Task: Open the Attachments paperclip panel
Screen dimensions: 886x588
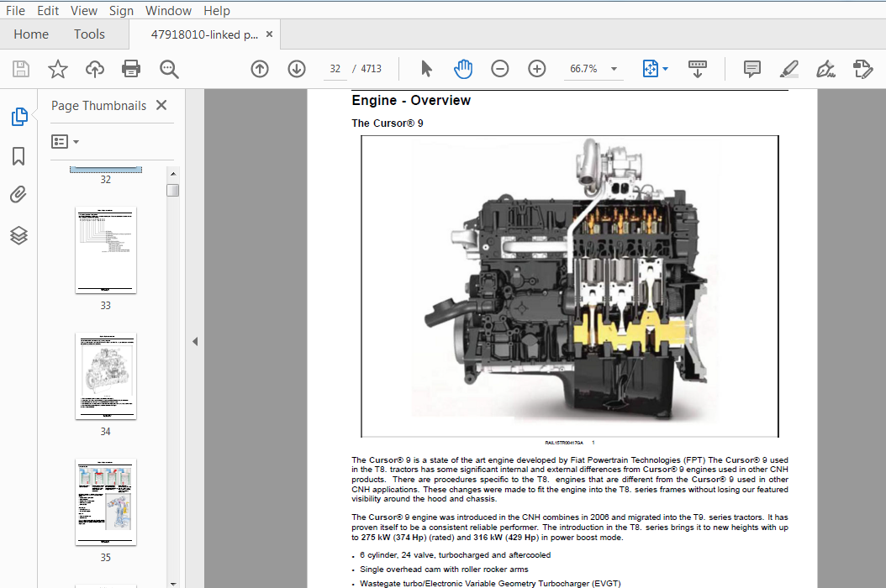Action: [x=18, y=195]
